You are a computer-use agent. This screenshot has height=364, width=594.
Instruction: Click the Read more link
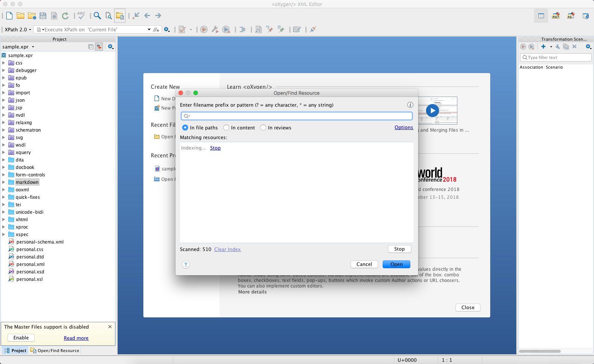[x=76, y=338]
